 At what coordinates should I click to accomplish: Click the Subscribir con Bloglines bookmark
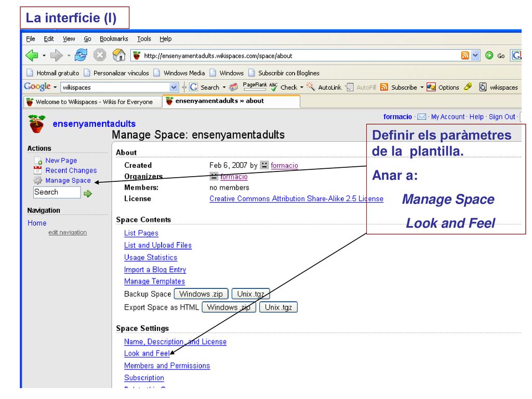[x=284, y=73]
